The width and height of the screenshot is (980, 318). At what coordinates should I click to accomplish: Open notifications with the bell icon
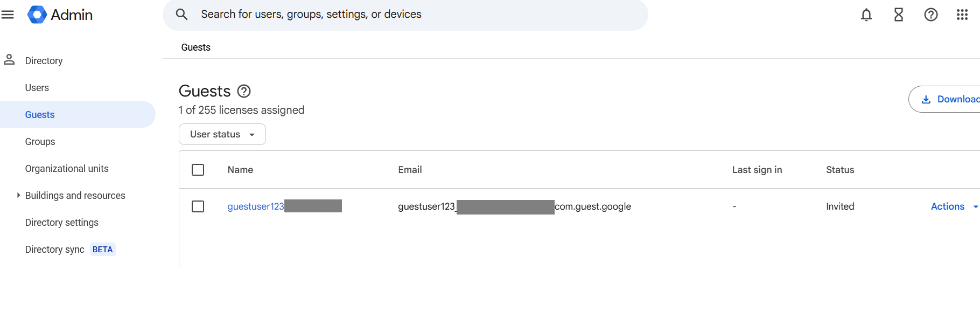click(866, 15)
